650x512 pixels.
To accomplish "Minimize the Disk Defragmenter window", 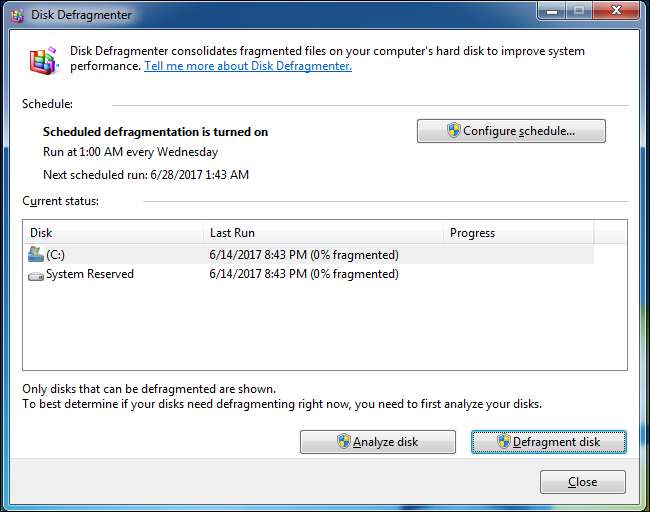I will [552, 11].
